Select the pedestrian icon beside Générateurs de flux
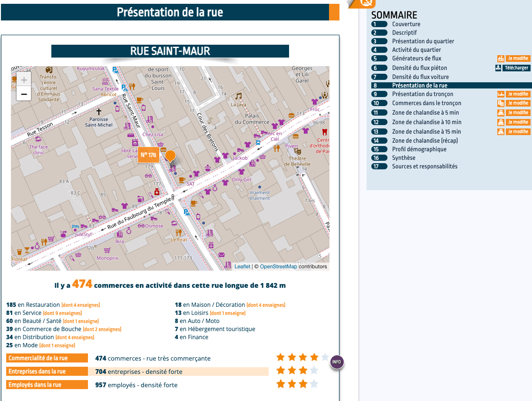532x401 pixels. point(501,59)
